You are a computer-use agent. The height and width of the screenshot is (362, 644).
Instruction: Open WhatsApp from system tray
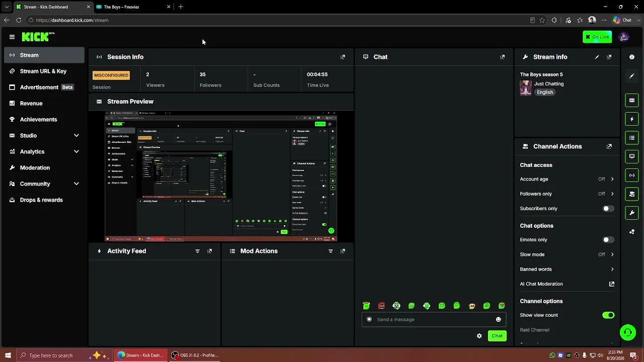point(552,355)
